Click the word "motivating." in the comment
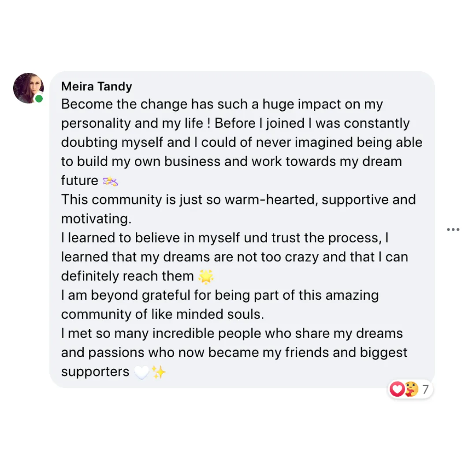476x476 pixels. click(x=96, y=219)
